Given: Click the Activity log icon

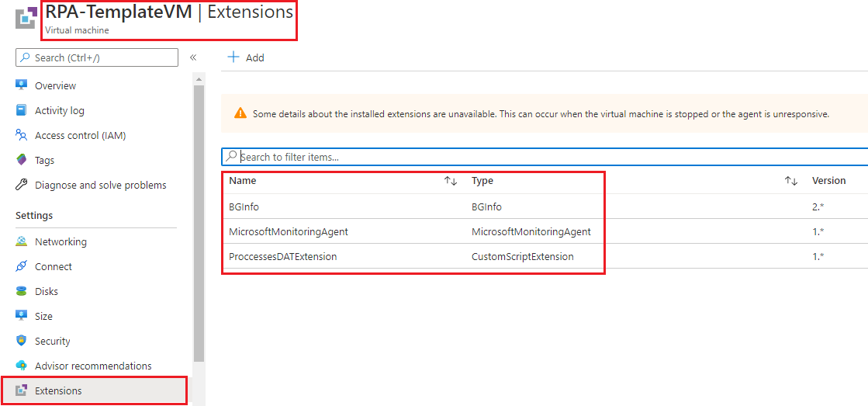Looking at the screenshot, I should click(x=22, y=110).
